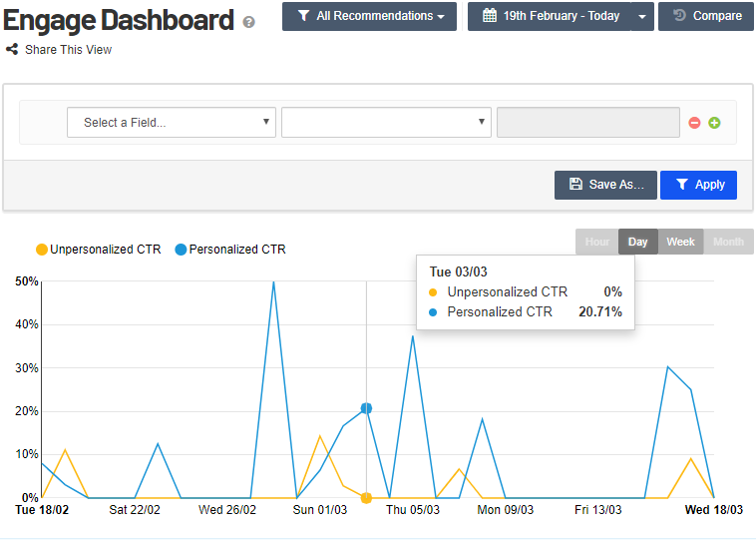
Task: Toggle Personalized CTR series in legend
Action: point(229,250)
